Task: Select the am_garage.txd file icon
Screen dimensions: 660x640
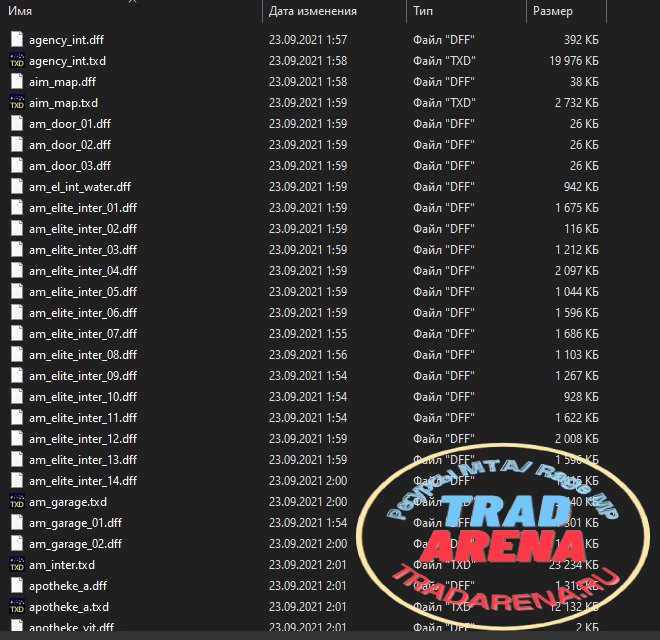Action: pos(17,501)
